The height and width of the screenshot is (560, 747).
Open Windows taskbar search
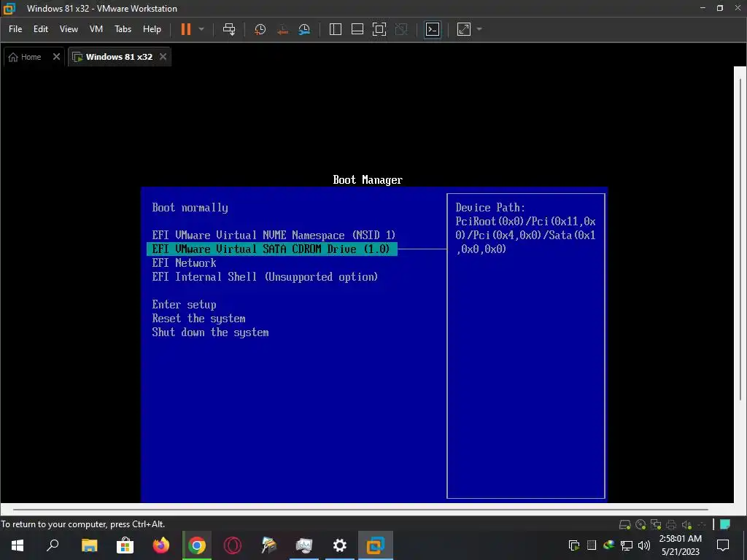[x=53, y=545]
